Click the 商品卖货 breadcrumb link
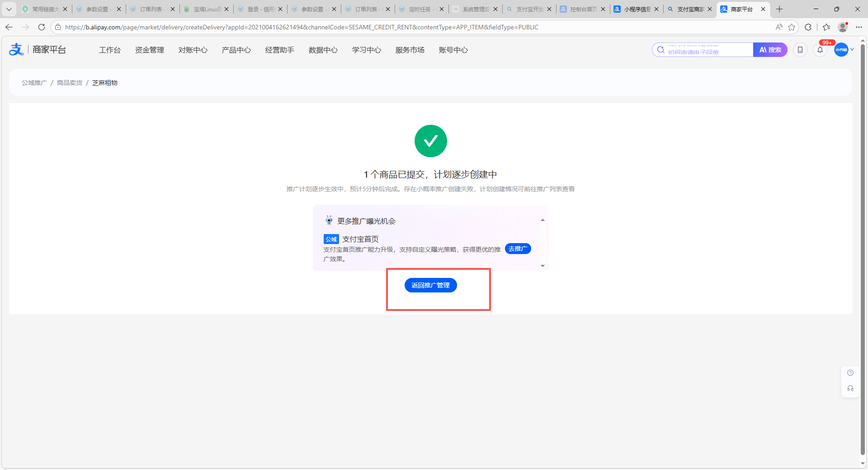Screen dimensions: 868x470 [x=70, y=83]
